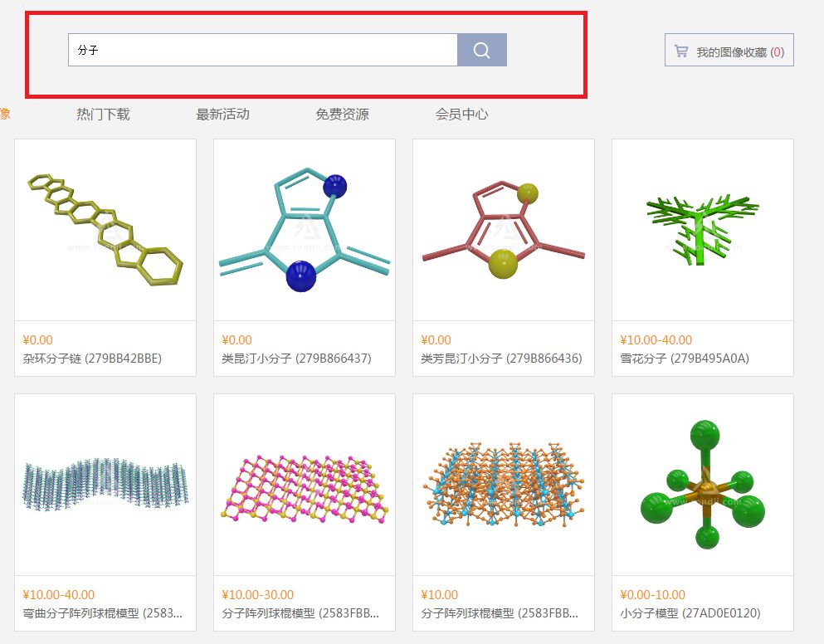This screenshot has width=824, height=644.
Task: Click the 分子 search input field
Action: click(262, 51)
